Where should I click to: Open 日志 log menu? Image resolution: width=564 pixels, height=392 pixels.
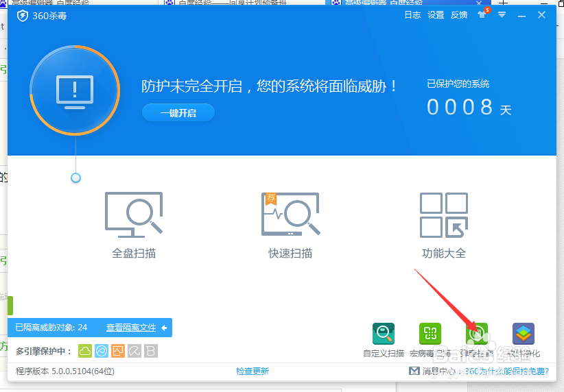[412, 14]
